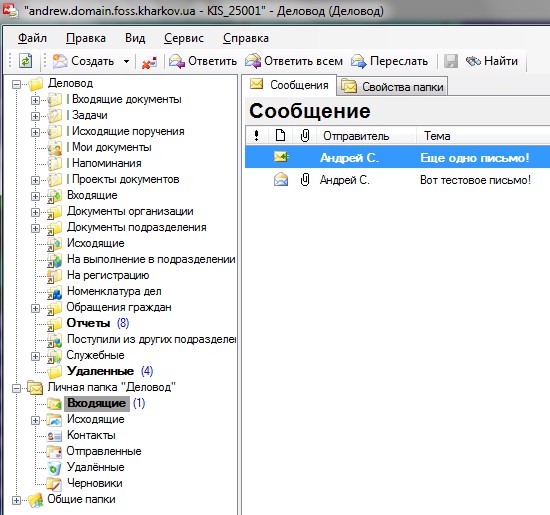This screenshot has width=550, height=515.
Task: Click the Мои документы folder icon
Action: click(x=55, y=148)
